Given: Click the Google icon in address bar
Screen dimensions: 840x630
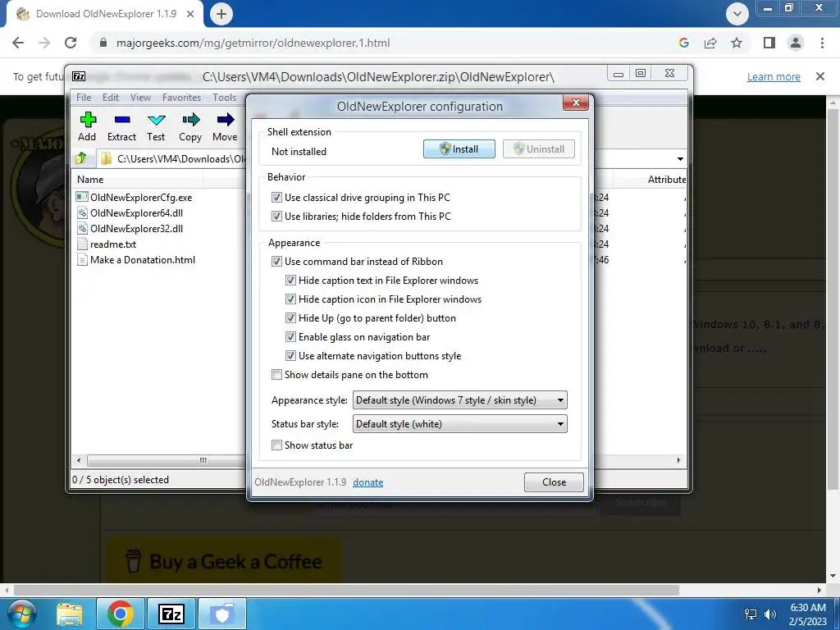Looking at the screenshot, I should [x=683, y=43].
